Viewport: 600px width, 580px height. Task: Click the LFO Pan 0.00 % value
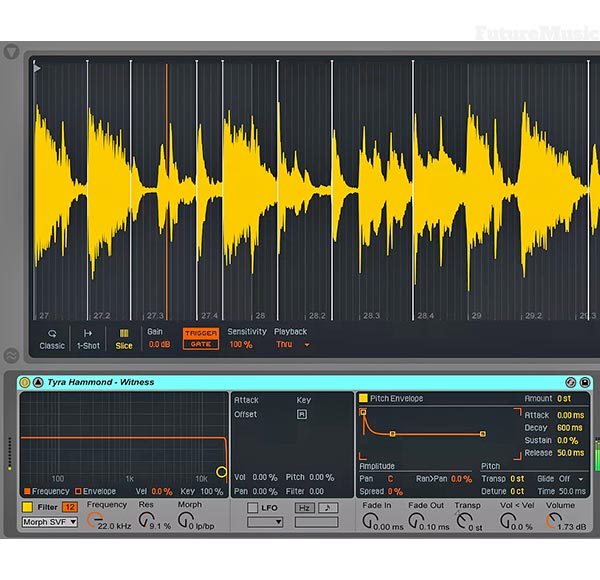pos(265,491)
